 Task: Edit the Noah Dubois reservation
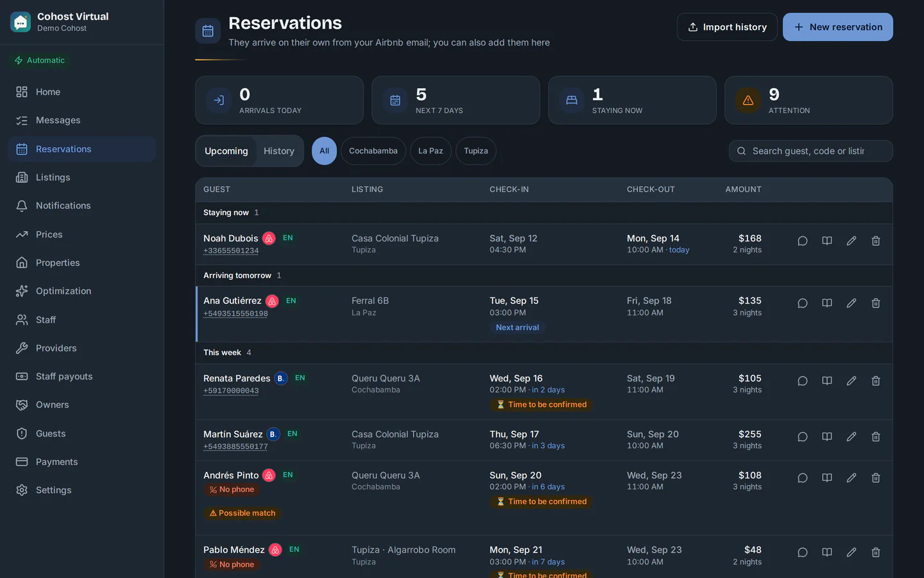pyautogui.click(x=851, y=241)
